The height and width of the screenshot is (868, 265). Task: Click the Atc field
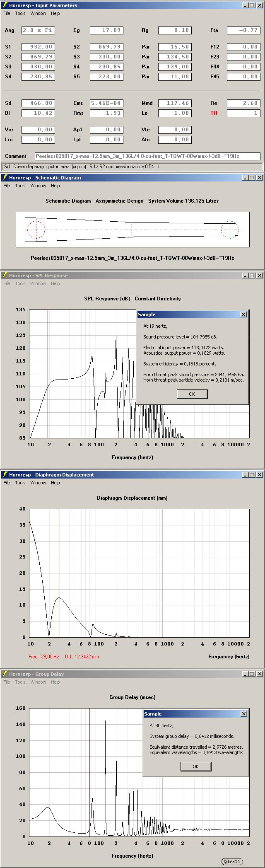pyautogui.click(x=175, y=140)
